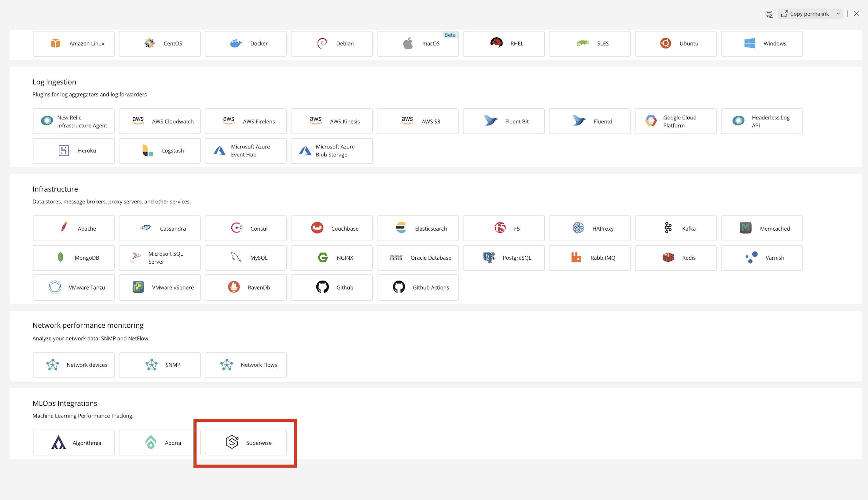The image size is (868, 500).
Task: Pick the macOS Beta install option
Action: click(x=417, y=44)
